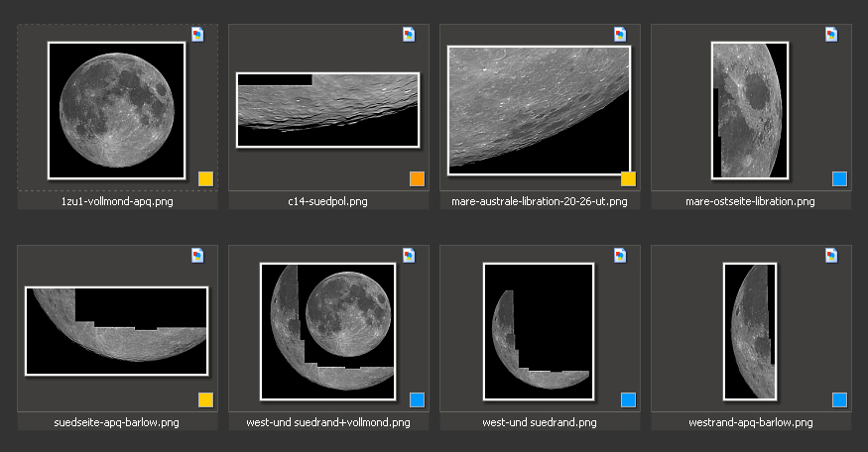868x452 pixels.
Task: Click file type icon on mare-australe-libration tile
Action: 620,35
